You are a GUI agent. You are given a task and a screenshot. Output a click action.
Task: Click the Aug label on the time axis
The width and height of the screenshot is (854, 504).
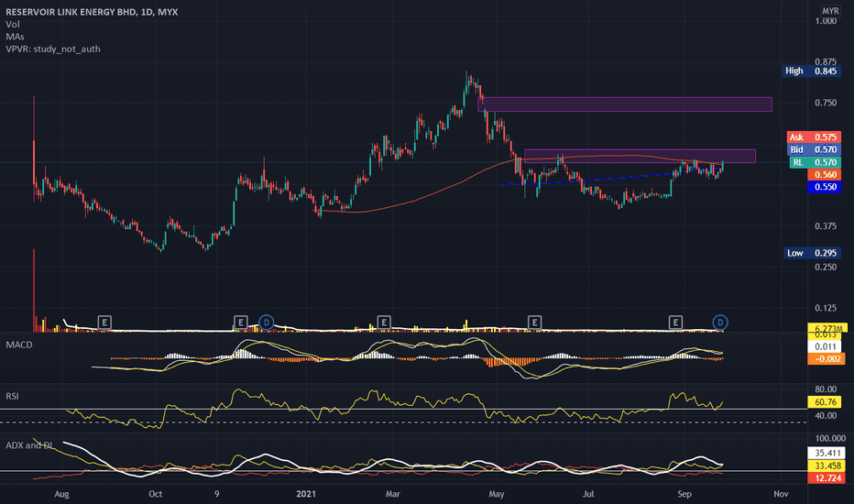coord(61,494)
